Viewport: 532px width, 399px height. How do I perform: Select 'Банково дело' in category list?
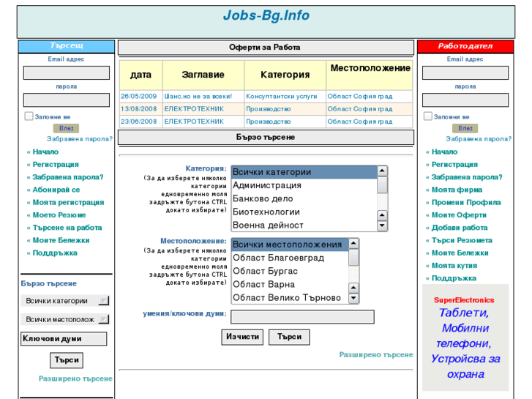pos(263,198)
